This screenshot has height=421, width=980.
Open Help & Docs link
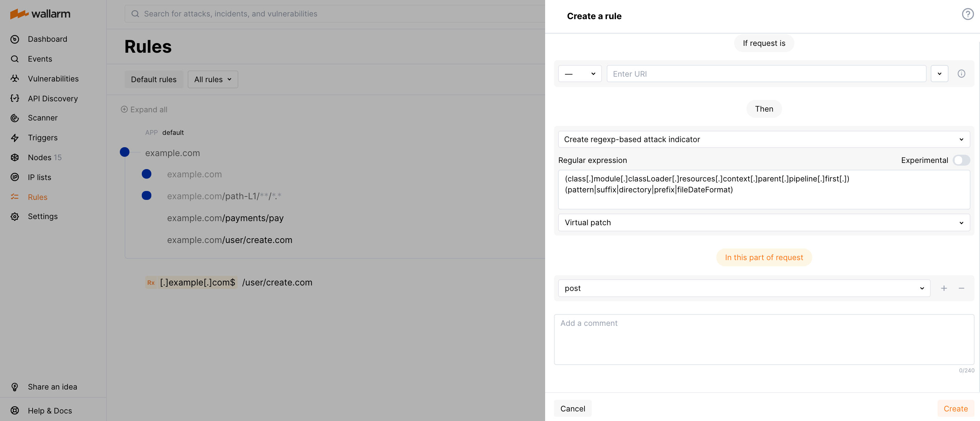point(50,411)
